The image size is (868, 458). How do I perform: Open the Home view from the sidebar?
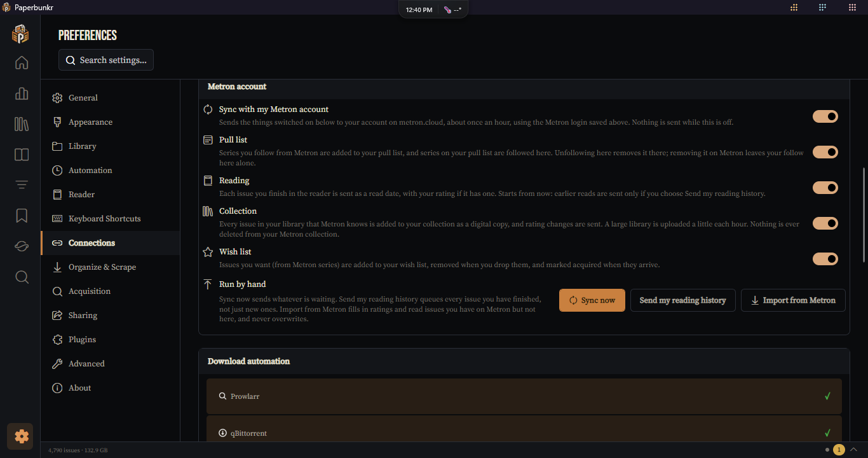22,62
